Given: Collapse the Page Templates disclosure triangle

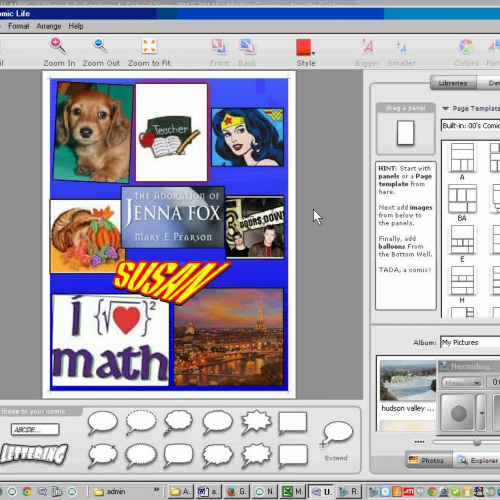Looking at the screenshot, I should [445, 108].
